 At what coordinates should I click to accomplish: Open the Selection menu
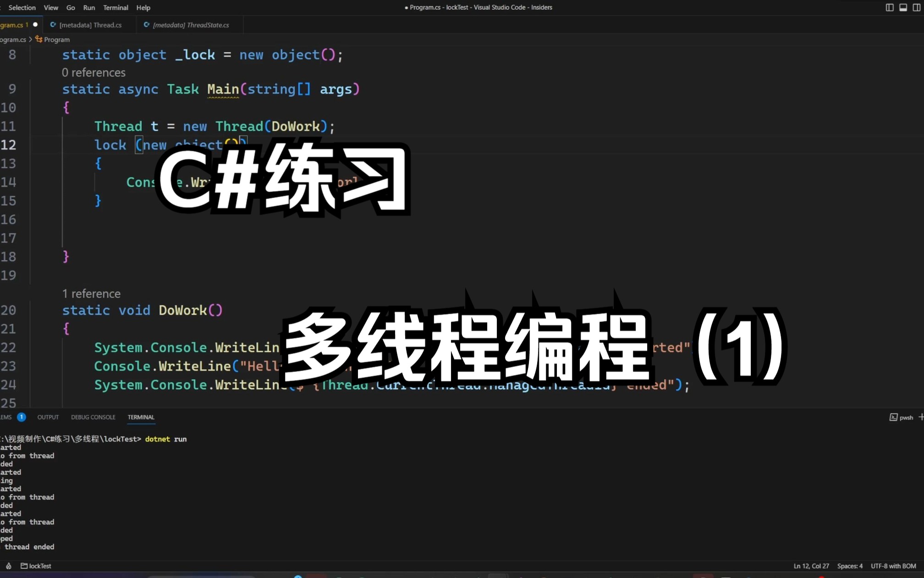[x=22, y=7]
